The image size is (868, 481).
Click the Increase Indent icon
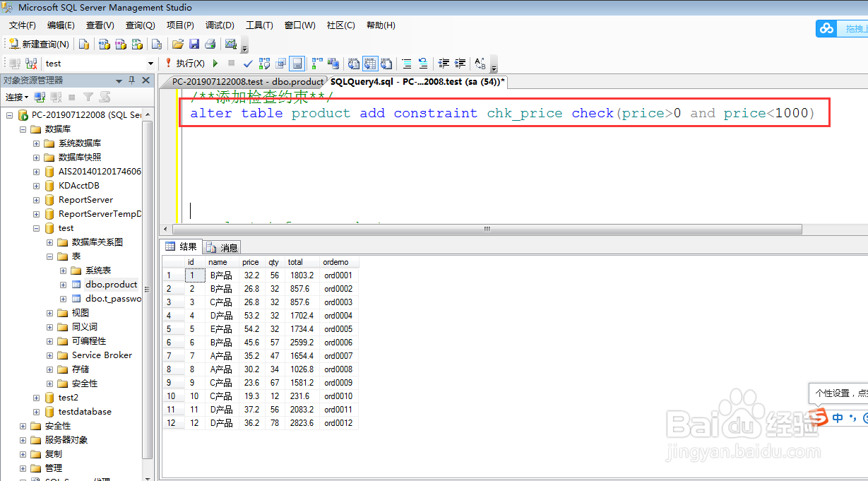(x=460, y=64)
